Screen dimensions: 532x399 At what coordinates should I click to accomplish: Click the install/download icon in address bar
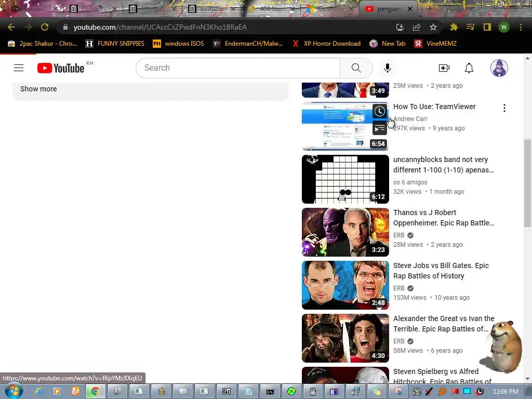(x=400, y=27)
